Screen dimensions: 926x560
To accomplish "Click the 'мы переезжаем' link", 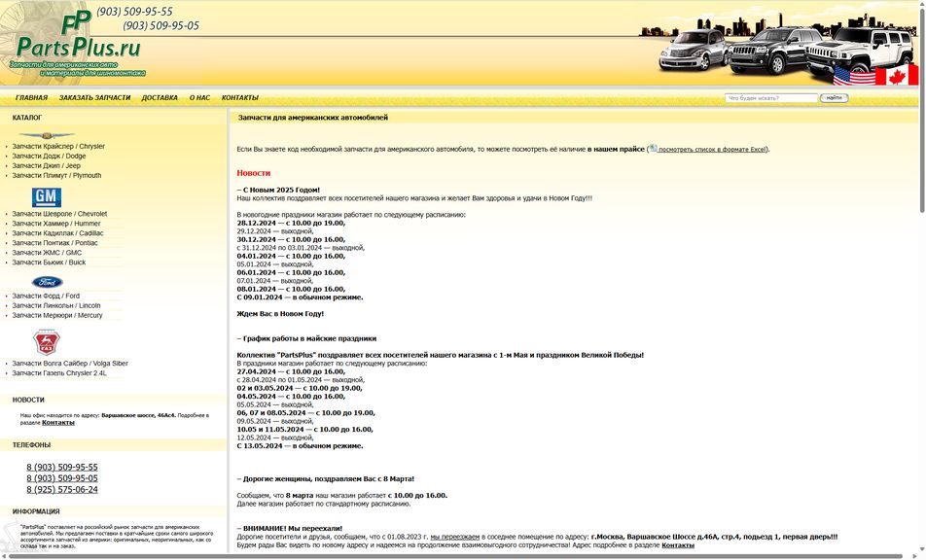I will [x=455, y=537].
